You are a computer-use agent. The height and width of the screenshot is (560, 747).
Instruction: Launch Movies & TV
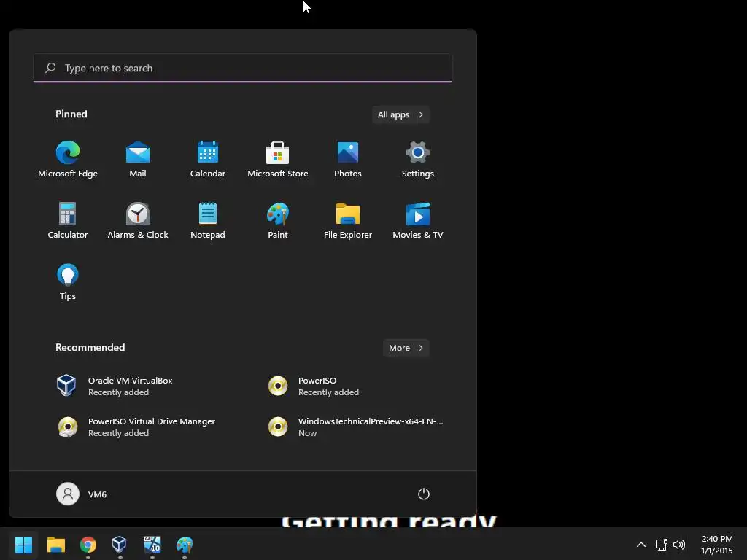coord(418,220)
